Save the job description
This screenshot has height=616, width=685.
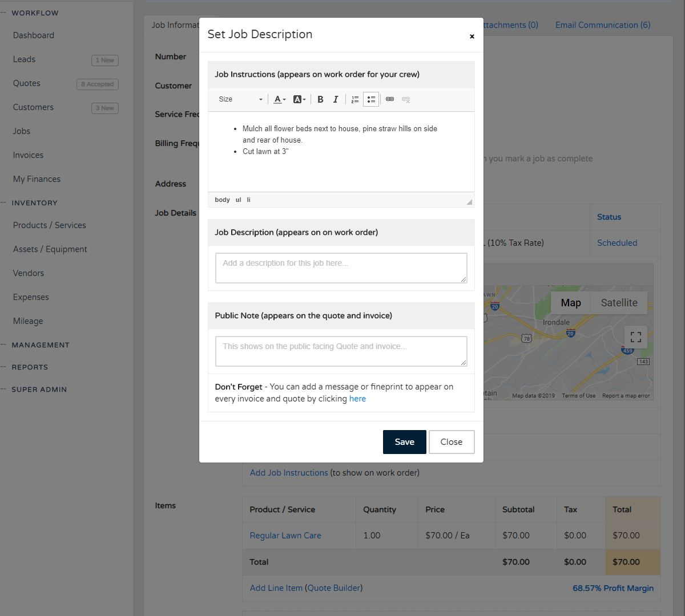[x=404, y=442]
